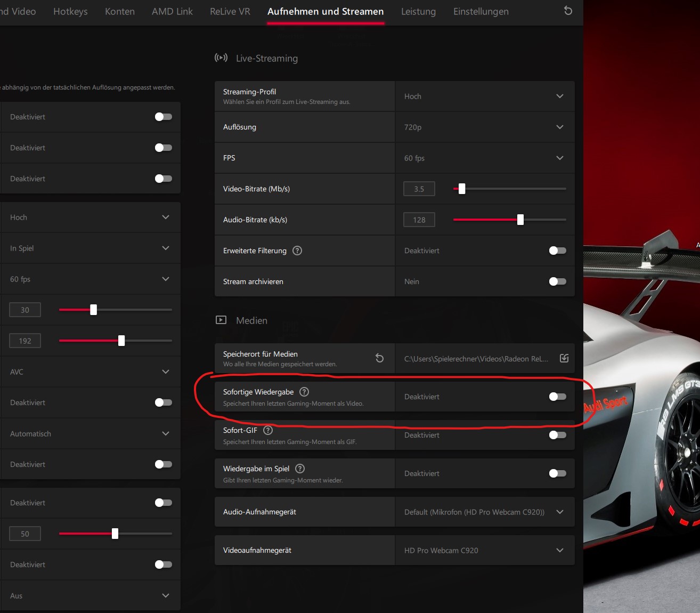This screenshot has width=700, height=613.
Task: Expand the AVC codec dropdown
Action: pos(90,372)
